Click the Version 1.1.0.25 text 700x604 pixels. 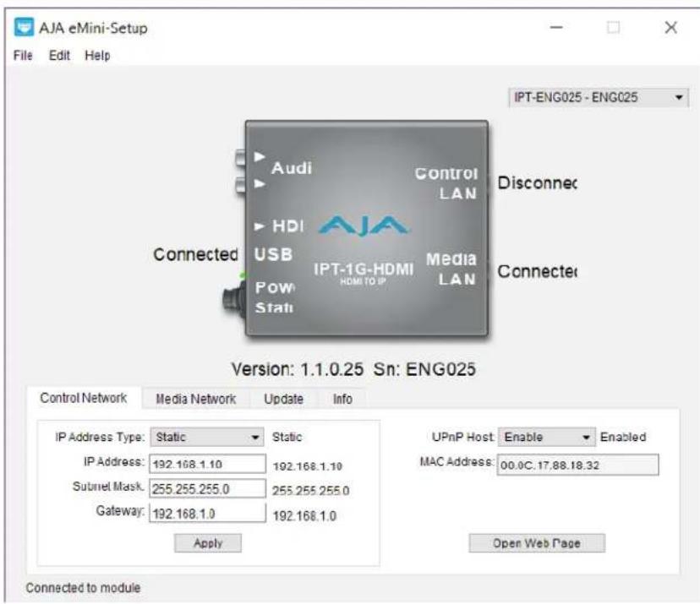coord(298,369)
